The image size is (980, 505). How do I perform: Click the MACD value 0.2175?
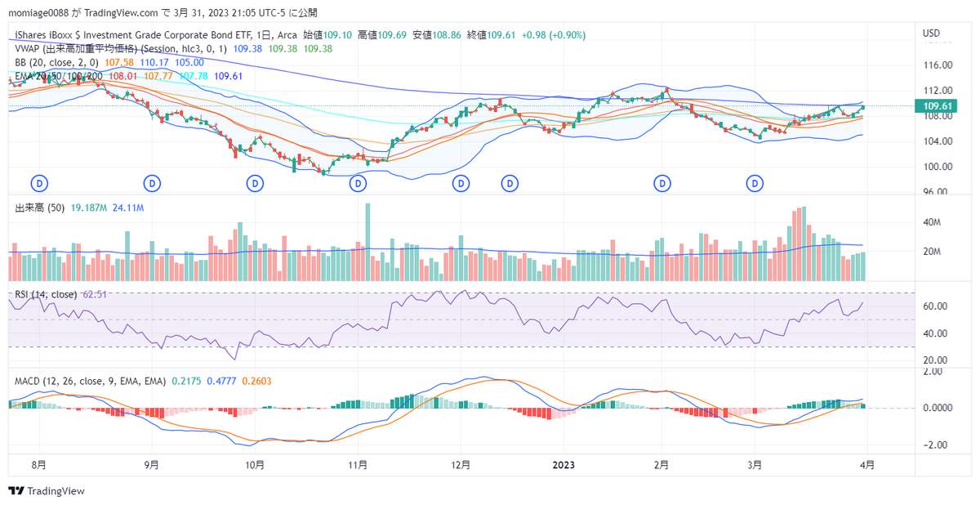[x=186, y=381]
